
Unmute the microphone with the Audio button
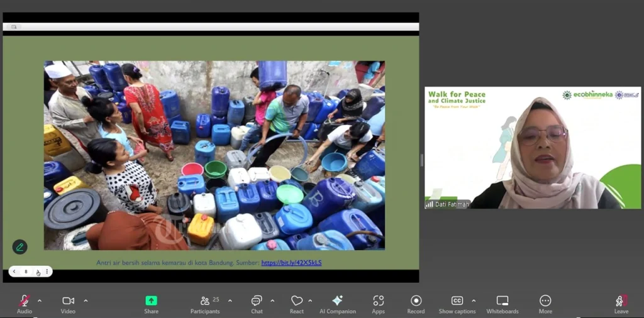click(25, 302)
